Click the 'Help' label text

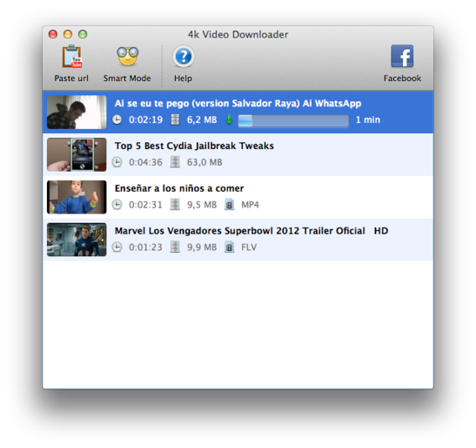(183, 79)
